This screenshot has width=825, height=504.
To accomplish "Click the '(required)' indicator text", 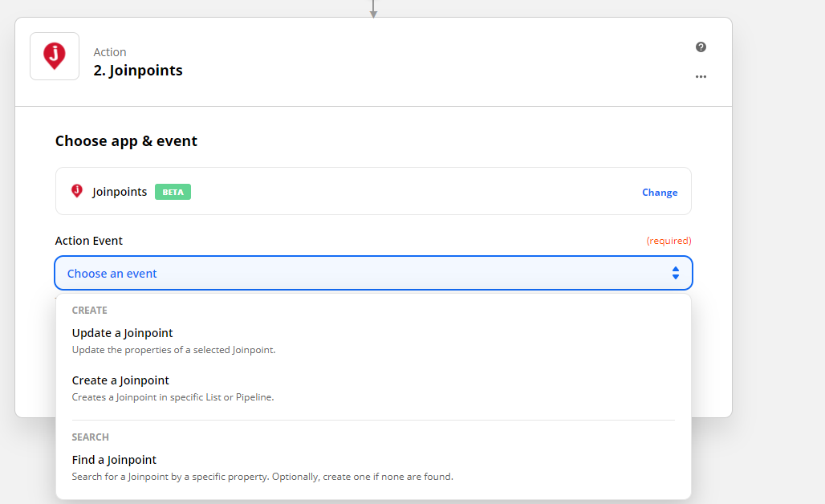I will point(669,241).
